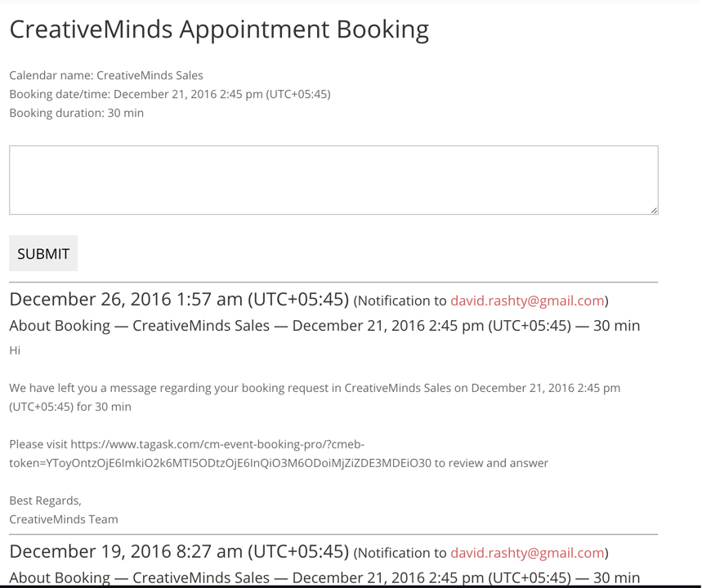Screen dimensions: 702x588
Task: Click the CreativeMinds Team signature text
Action: (x=64, y=519)
